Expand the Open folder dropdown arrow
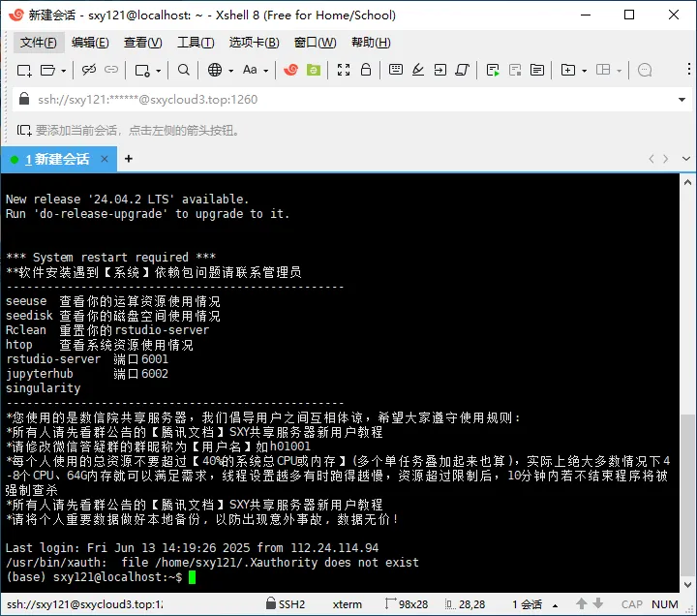Viewport: 697px width, 616px height. [x=64, y=71]
